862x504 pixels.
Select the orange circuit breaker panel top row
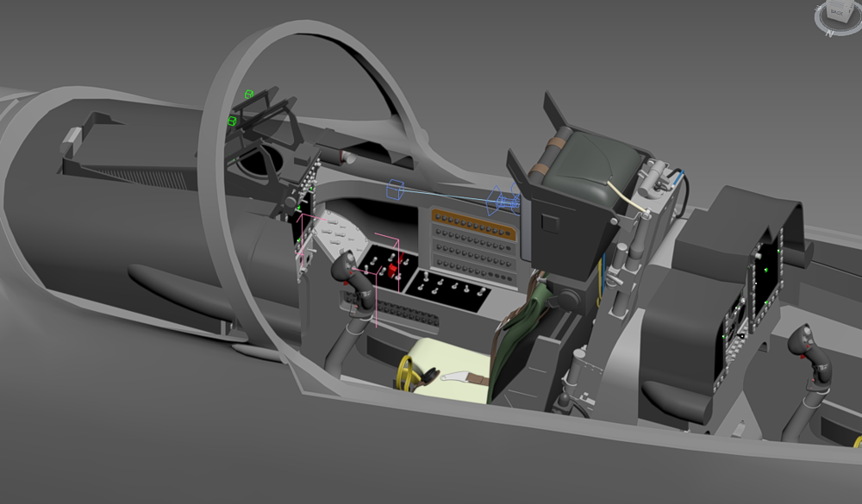[474, 225]
